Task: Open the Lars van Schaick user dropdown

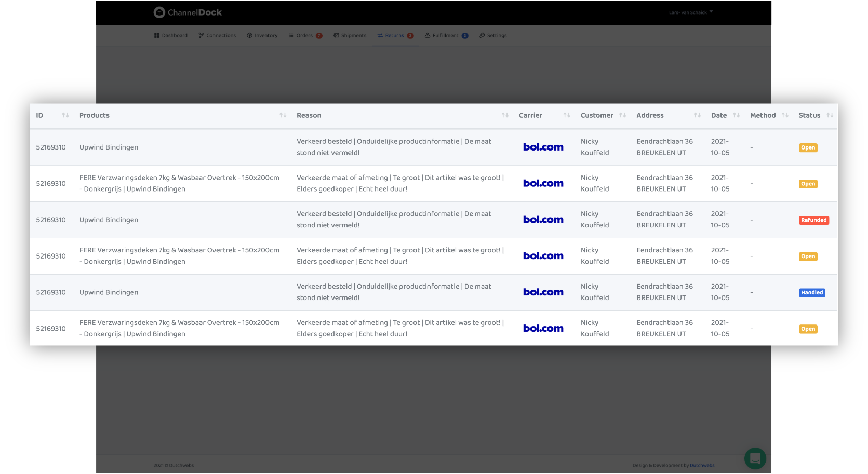Action: point(691,12)
